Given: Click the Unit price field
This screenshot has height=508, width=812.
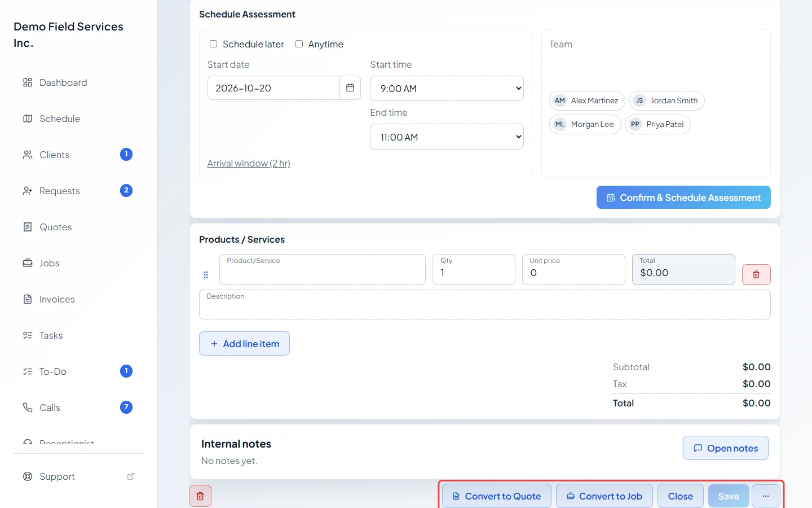Looking at the screenshot, I should tap(573, 269).
